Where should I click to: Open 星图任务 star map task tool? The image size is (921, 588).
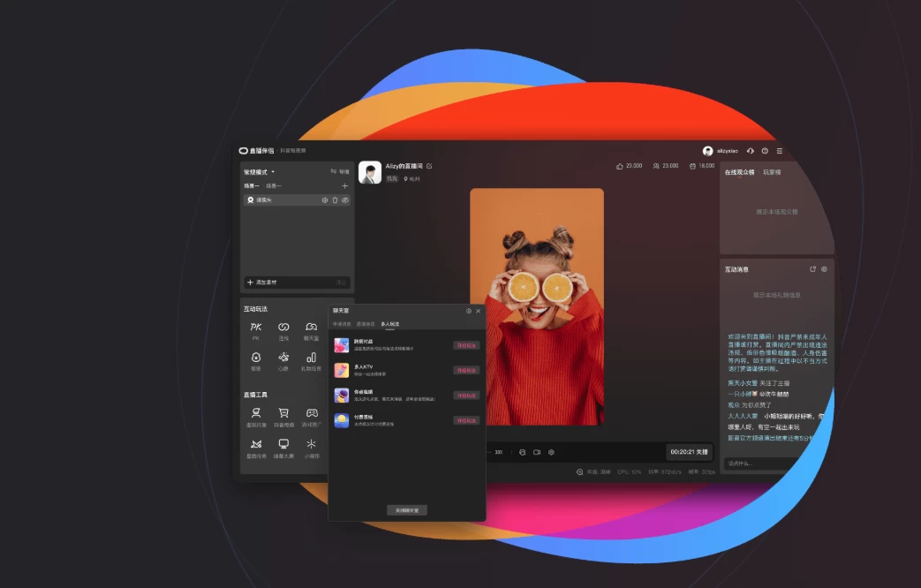(x=255, y=449)
